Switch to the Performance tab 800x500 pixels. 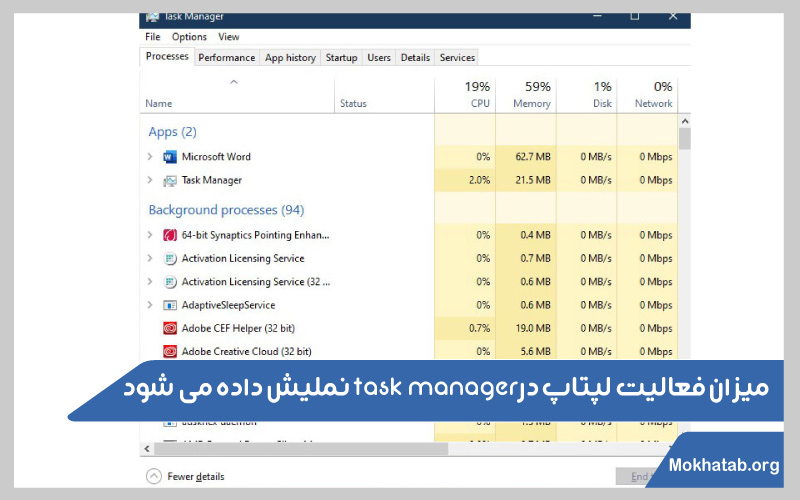click(227, 58)
